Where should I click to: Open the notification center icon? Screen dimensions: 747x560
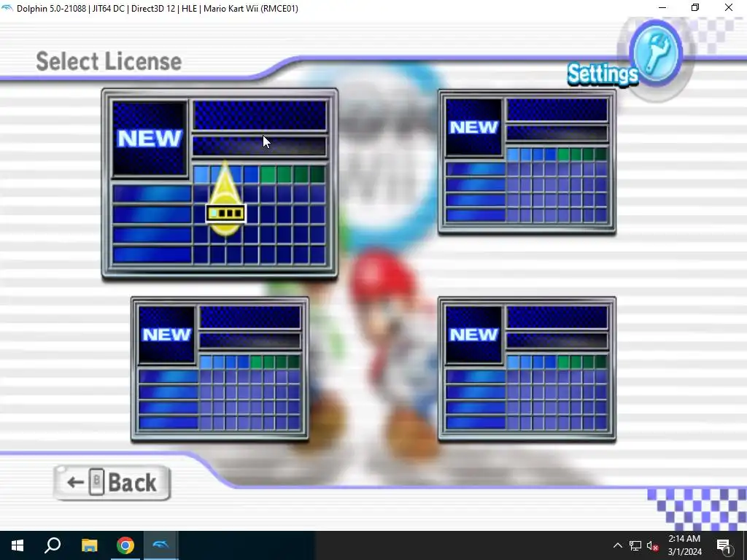pos(724,545)
